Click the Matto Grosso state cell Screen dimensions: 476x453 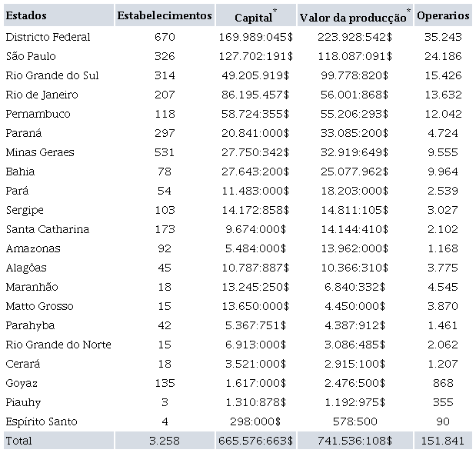[x=39, y=306]
